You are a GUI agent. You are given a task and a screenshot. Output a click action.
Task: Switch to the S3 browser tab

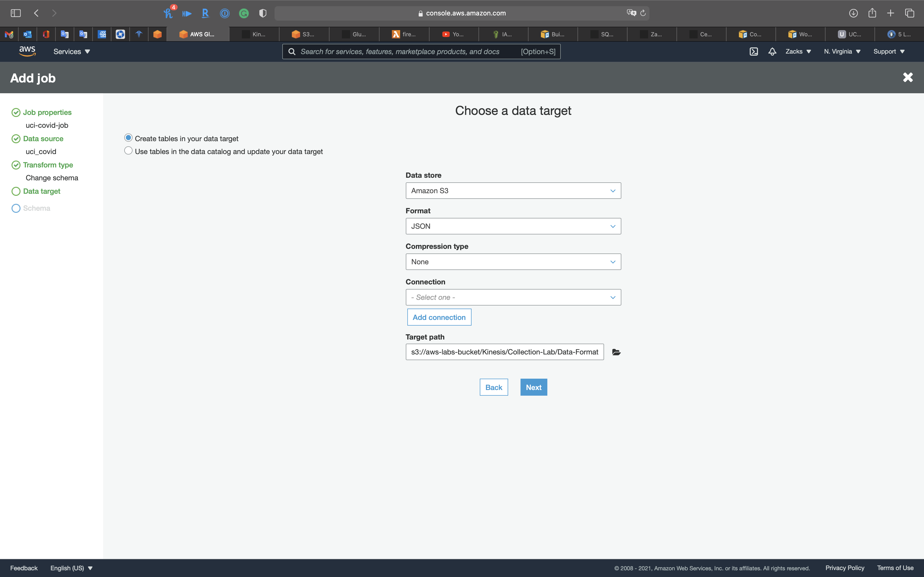[x=303, y=34]
